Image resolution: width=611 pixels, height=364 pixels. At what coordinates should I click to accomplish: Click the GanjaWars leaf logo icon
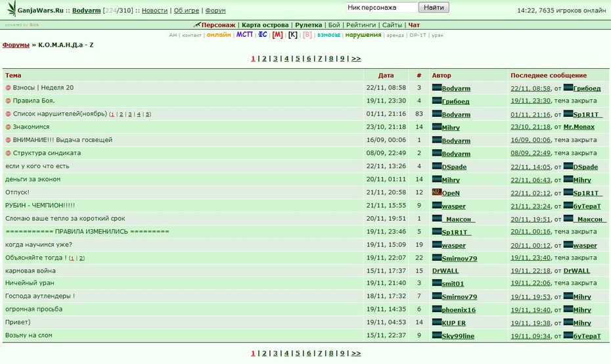pyautogui.click(x=12, y=9)
